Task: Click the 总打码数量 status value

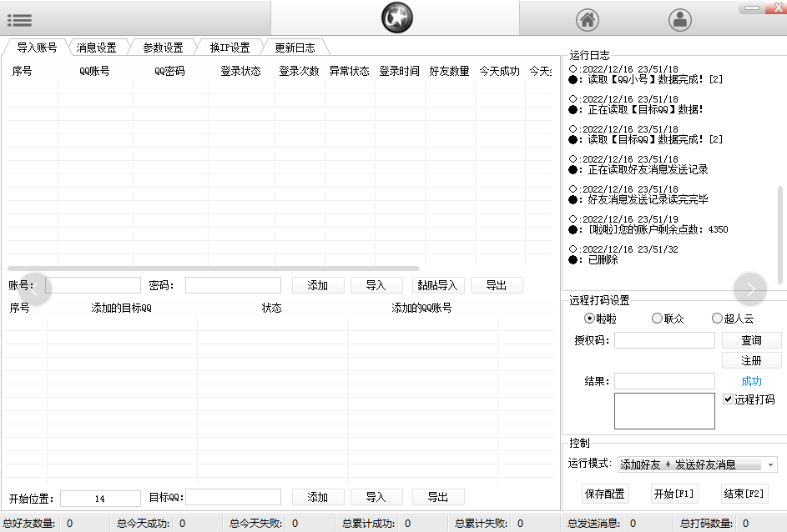Action: point(746,524)
